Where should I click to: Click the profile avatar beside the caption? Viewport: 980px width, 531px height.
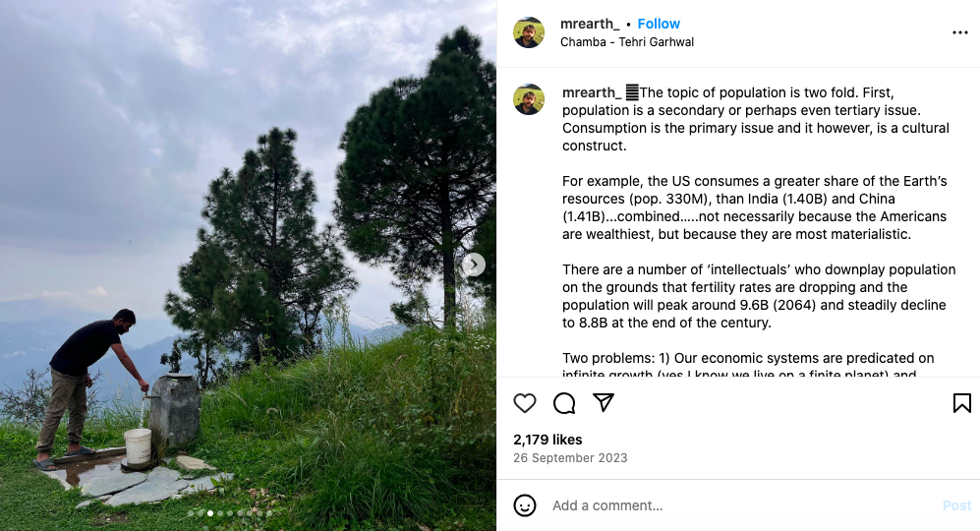coord(529,99)
